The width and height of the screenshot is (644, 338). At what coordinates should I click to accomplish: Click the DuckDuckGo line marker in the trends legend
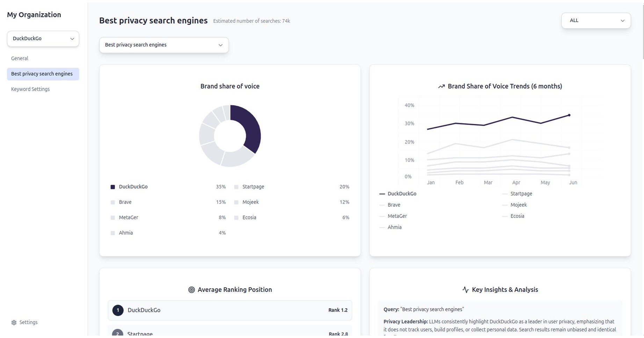click(382, 193)
